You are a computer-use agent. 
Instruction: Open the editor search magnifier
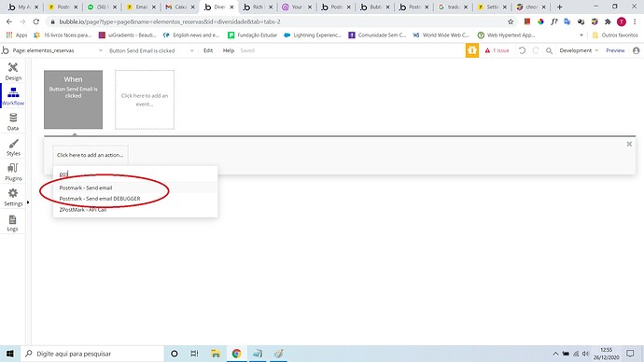pos(549,50)
